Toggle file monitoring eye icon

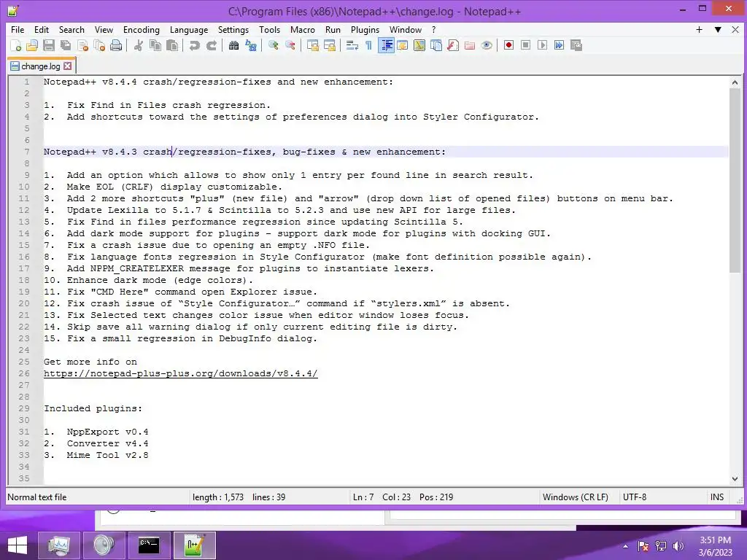pyautogui.click(x=487, y=45)
